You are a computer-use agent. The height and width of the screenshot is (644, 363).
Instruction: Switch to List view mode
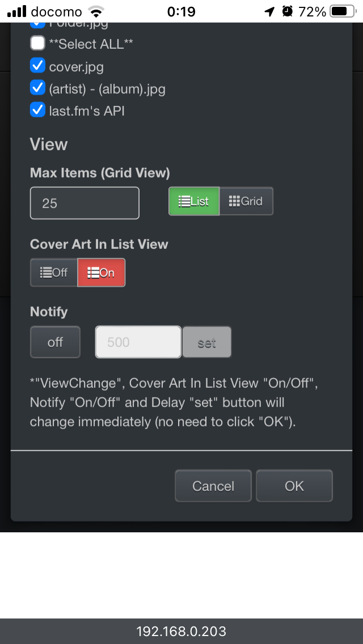pos(194,201)
